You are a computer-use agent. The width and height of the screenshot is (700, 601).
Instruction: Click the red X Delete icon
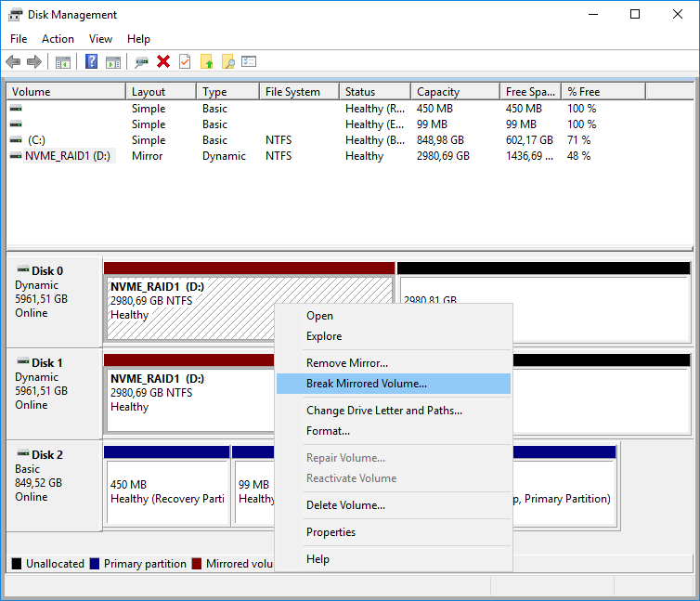pos(163,61)
